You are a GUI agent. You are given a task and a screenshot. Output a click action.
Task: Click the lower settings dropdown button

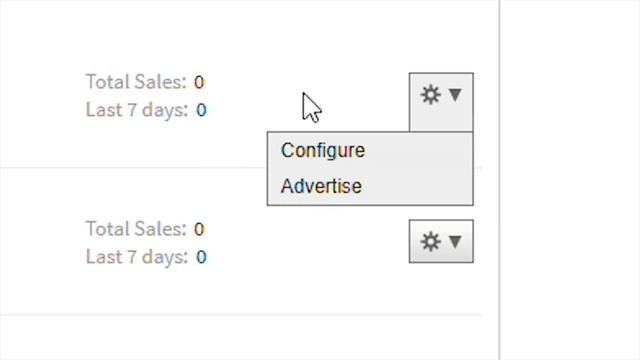[x=441, y=241]
